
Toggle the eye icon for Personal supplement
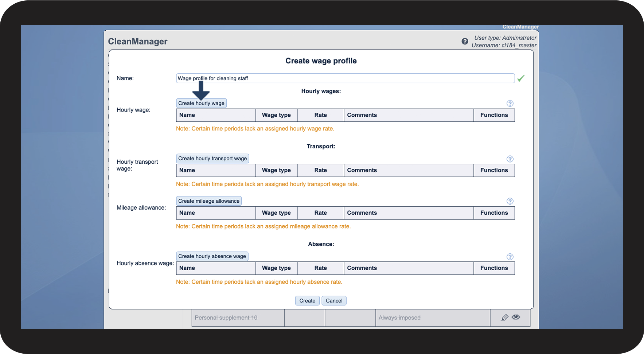tap(516, 317)
